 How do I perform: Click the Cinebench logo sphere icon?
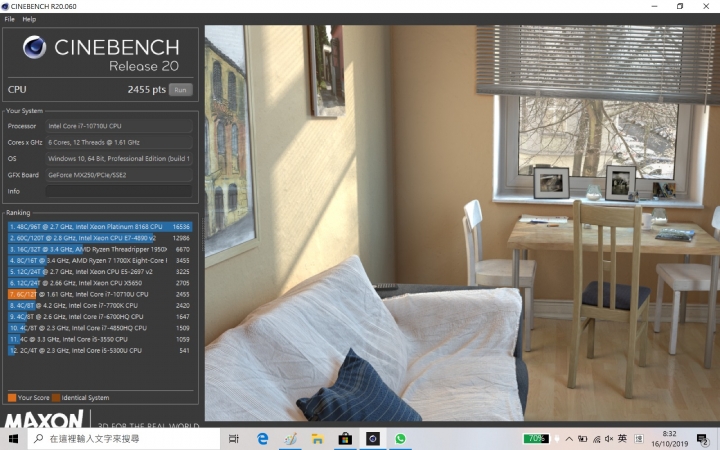coord(34,47)
